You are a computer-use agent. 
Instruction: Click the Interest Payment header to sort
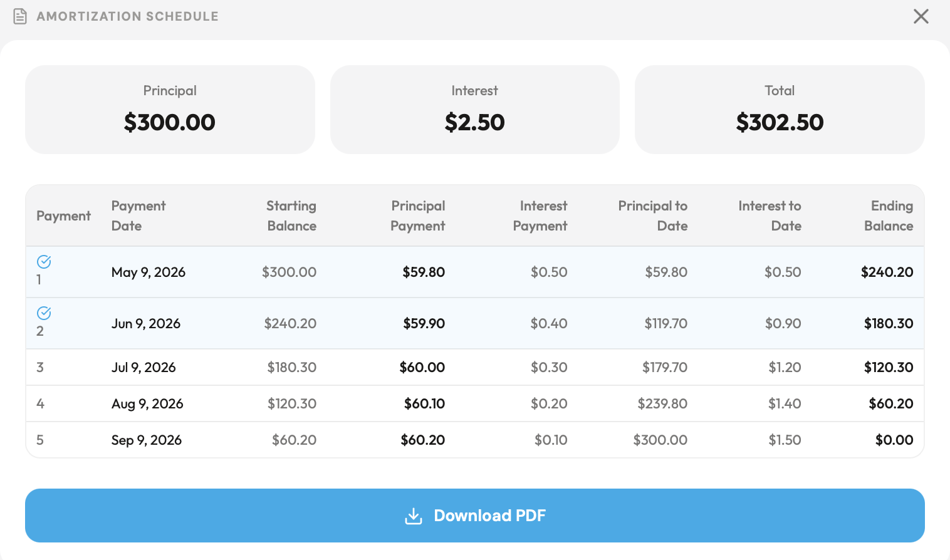point(542,215)
